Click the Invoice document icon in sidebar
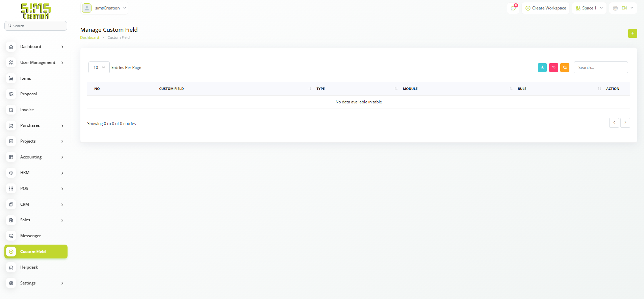Image resolution: width=644 pixels, height=299 pixels. (11, 110)
